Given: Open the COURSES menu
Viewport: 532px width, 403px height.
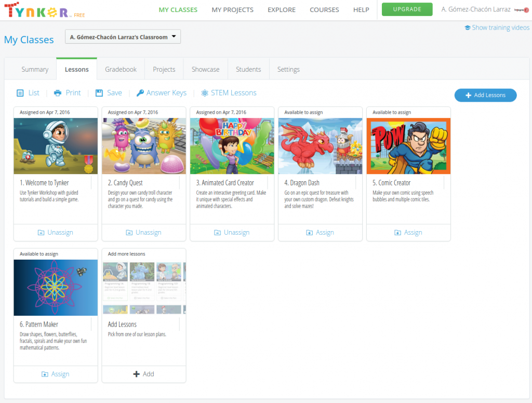Looking at the screenshot, I should pyautogui.click(x=324, y=10).
